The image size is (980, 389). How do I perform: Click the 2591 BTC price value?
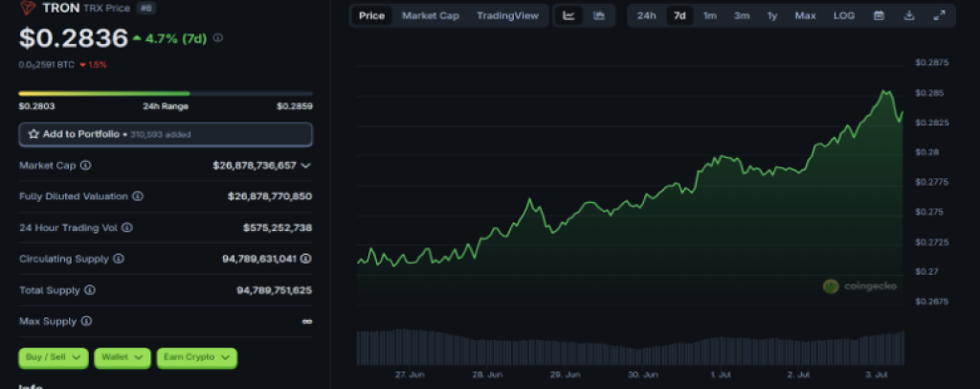click(x=47, y=64)
